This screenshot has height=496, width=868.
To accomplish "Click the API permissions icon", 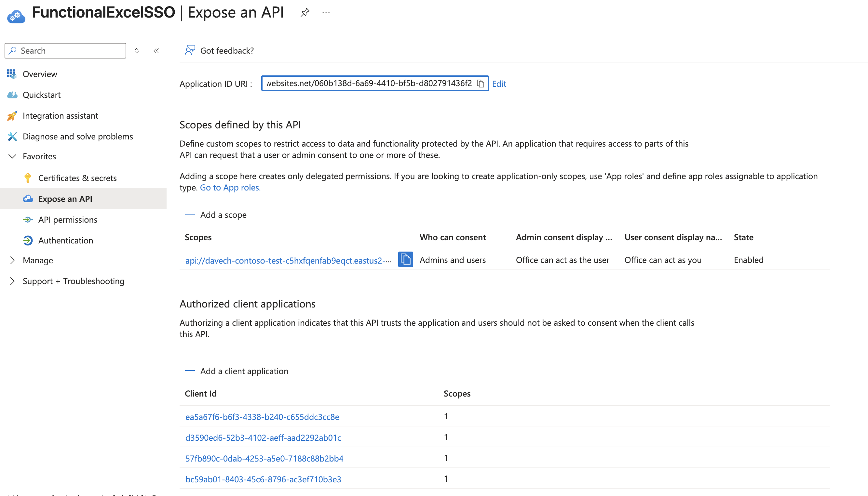I will (28, 220).
